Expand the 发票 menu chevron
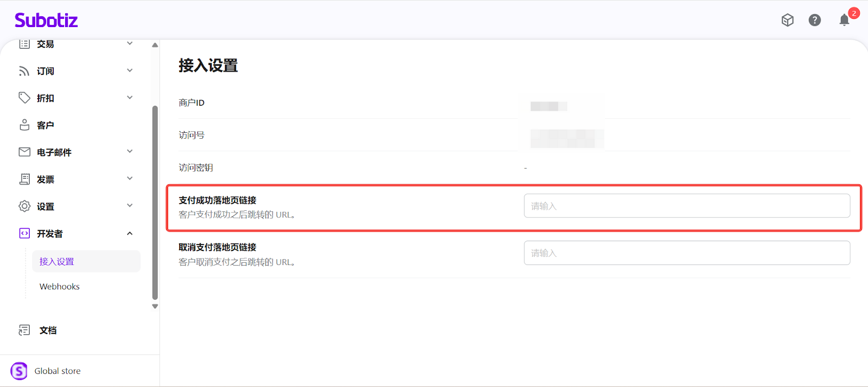Image resolution: width=868 pixels, height=387 pixels. (130, 178)
